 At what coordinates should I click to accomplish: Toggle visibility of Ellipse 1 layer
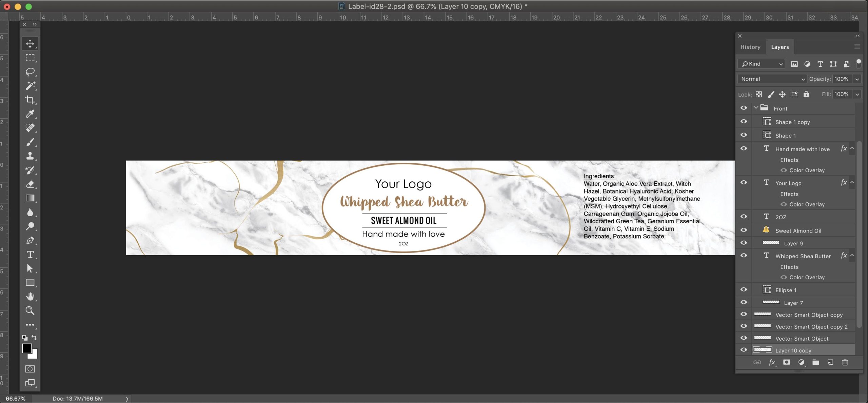[x=744, y=289]
